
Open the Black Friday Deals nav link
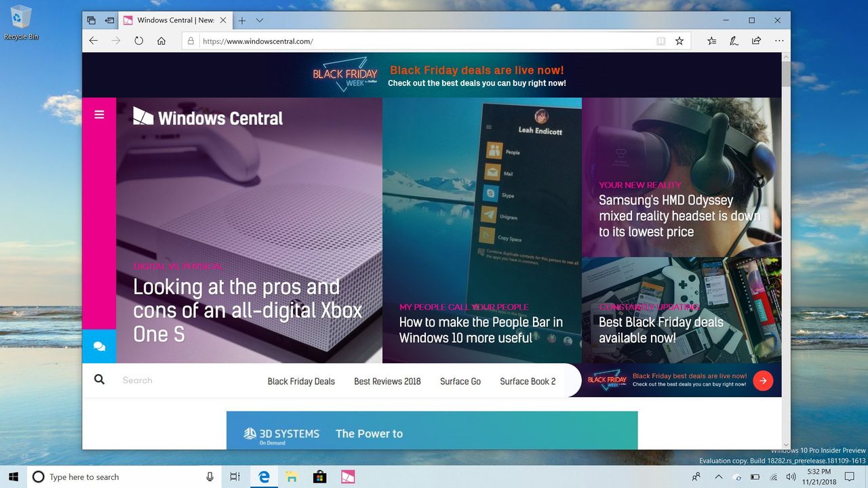[x=301, y=381]
